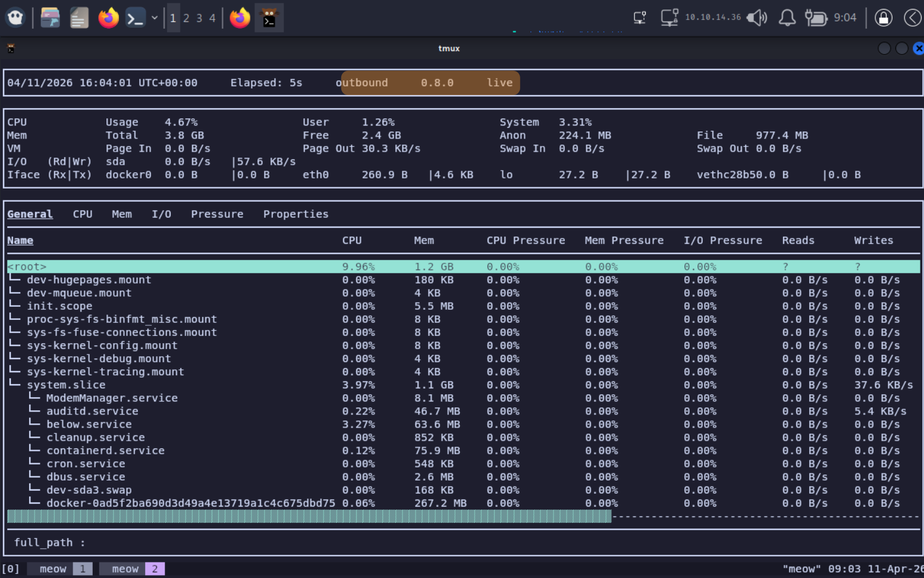This screenshot has height=578, width=924.
Task: Switch to workspace 2
Action: click(x=186, y=18)
